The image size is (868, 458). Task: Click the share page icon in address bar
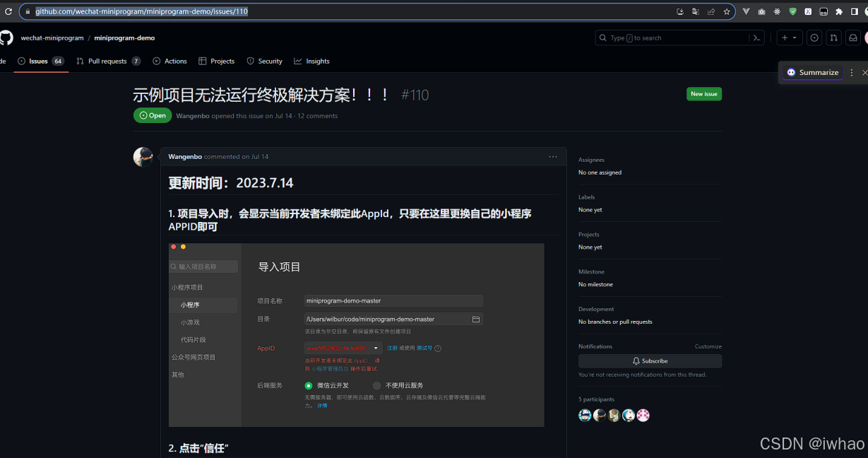pos(711,11)
